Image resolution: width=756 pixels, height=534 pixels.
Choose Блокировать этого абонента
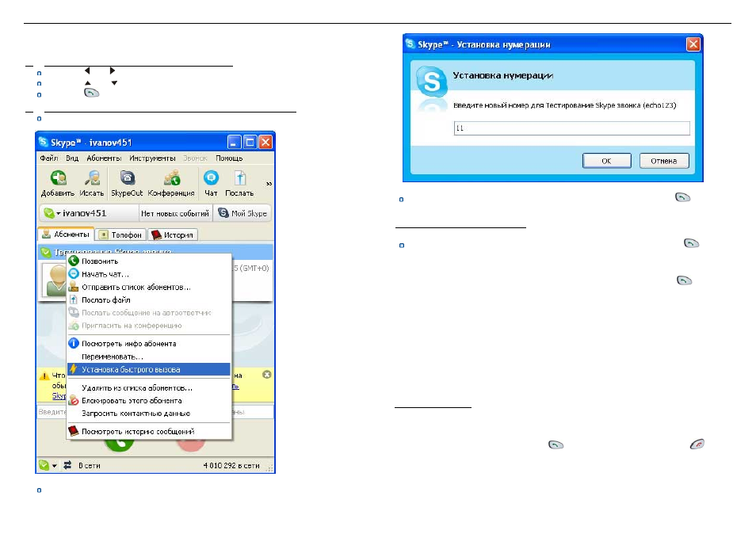click(148, 401)
